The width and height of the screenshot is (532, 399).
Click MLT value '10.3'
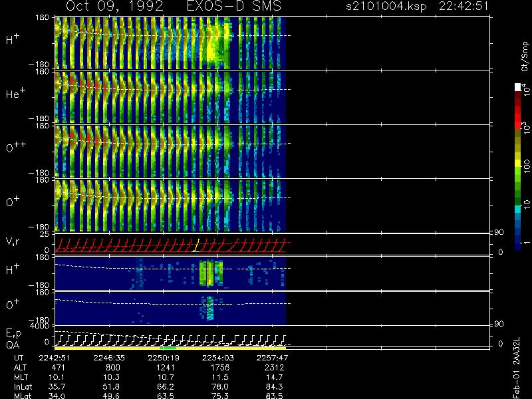111,377
